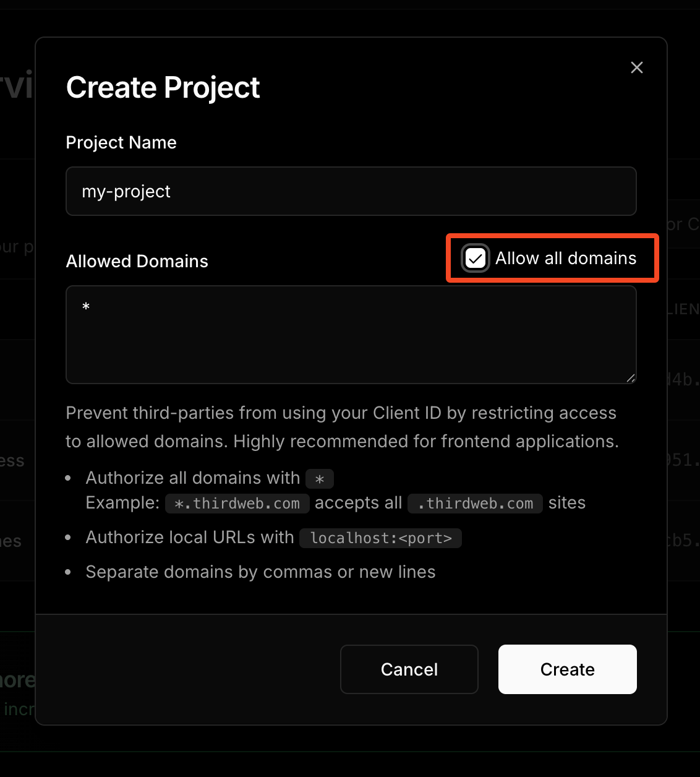Click the Create button

coord(566,669)
